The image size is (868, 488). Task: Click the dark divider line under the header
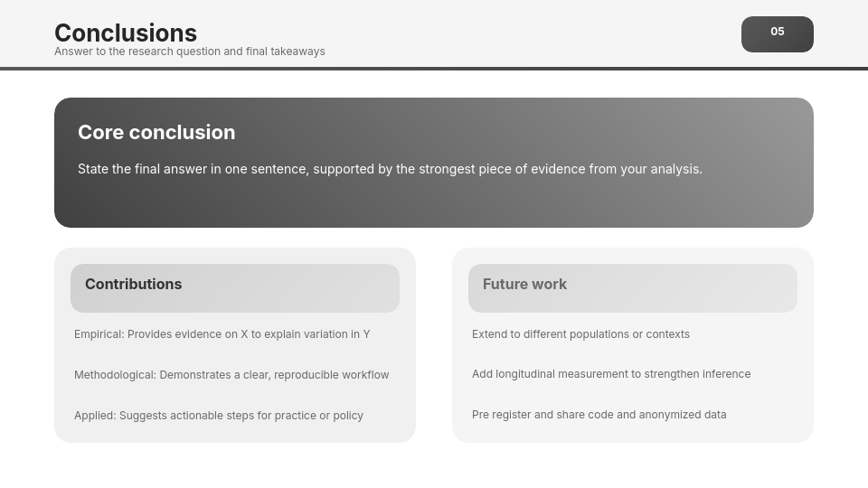(434, 69)
